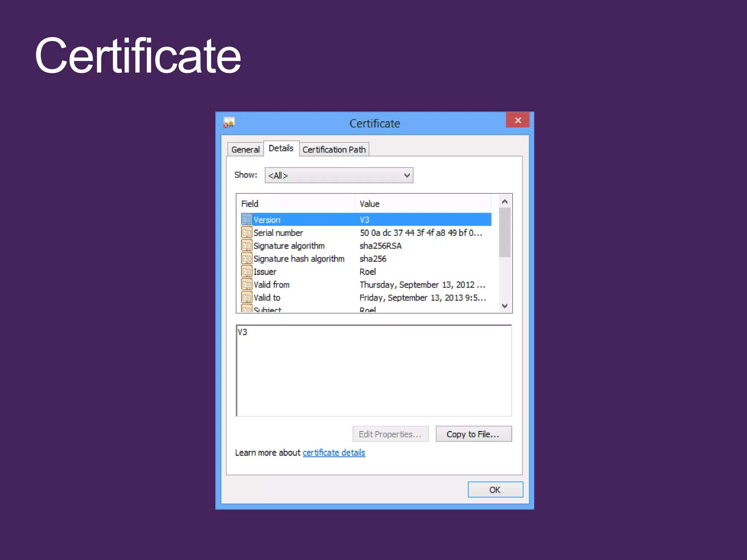Click the Signature algorithm field icon

[247, 245]
